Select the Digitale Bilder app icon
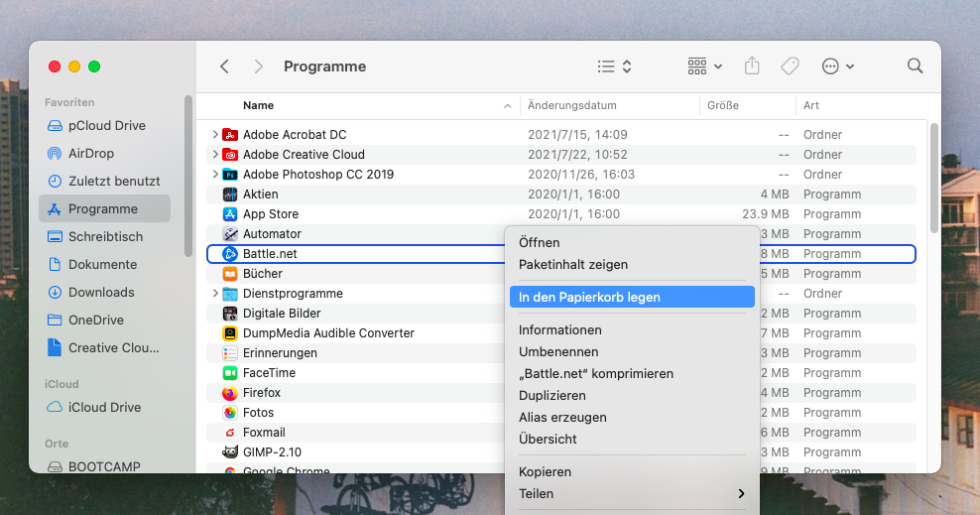Viewport: 980px width, 515px height. point(230,314)
